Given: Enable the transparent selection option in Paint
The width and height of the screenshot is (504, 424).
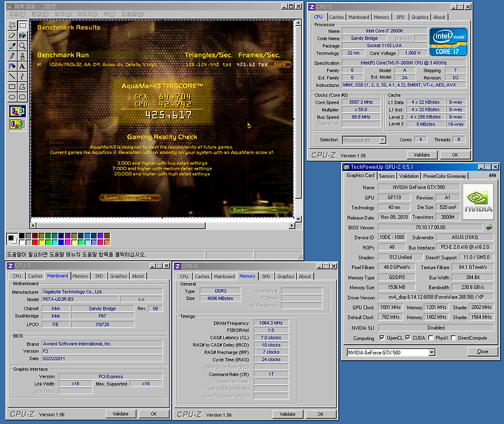Looking at the screenshot, I should pos(17,124).
